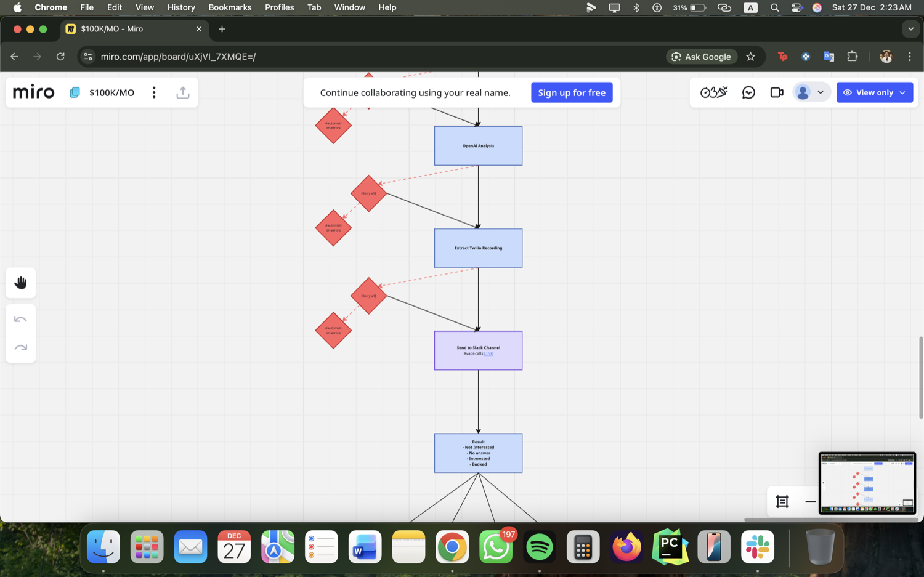Viewport: 924px width, 577px height.
Task: Open the File menu
Action: pos(87,7)
